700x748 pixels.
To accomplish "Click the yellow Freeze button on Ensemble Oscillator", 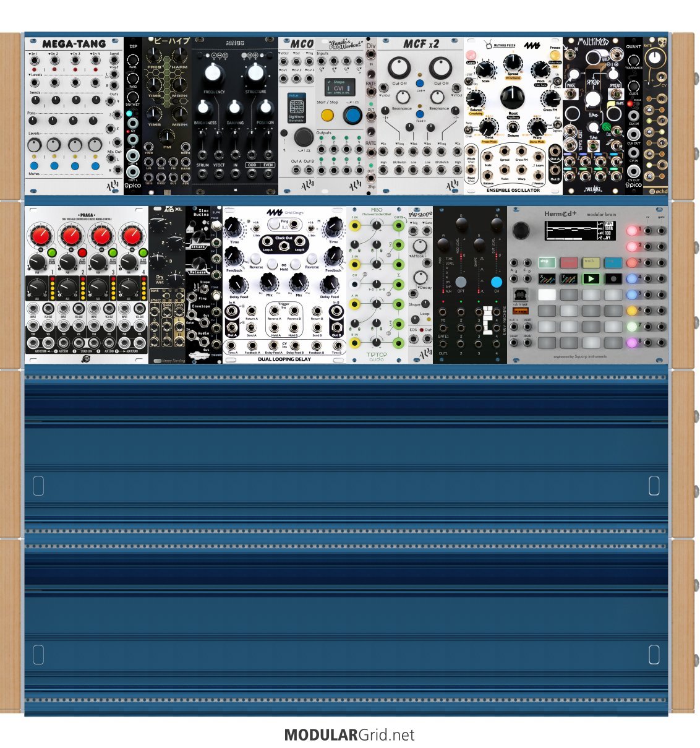I will [555, 56].
